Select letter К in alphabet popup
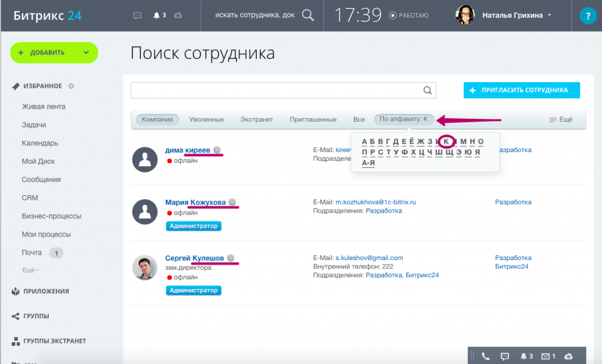The height and width of the screenshot is (364, 602). point(446,141)
